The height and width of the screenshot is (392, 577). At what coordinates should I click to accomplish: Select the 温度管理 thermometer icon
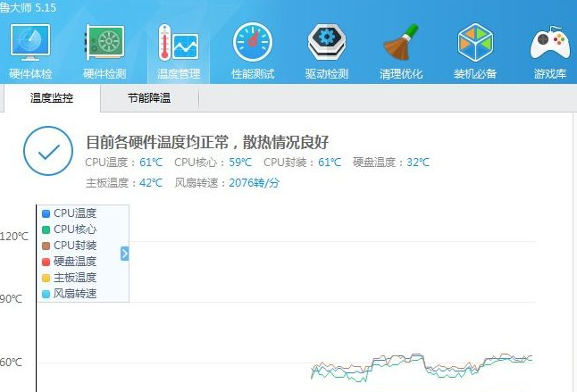tap(179, 44)
